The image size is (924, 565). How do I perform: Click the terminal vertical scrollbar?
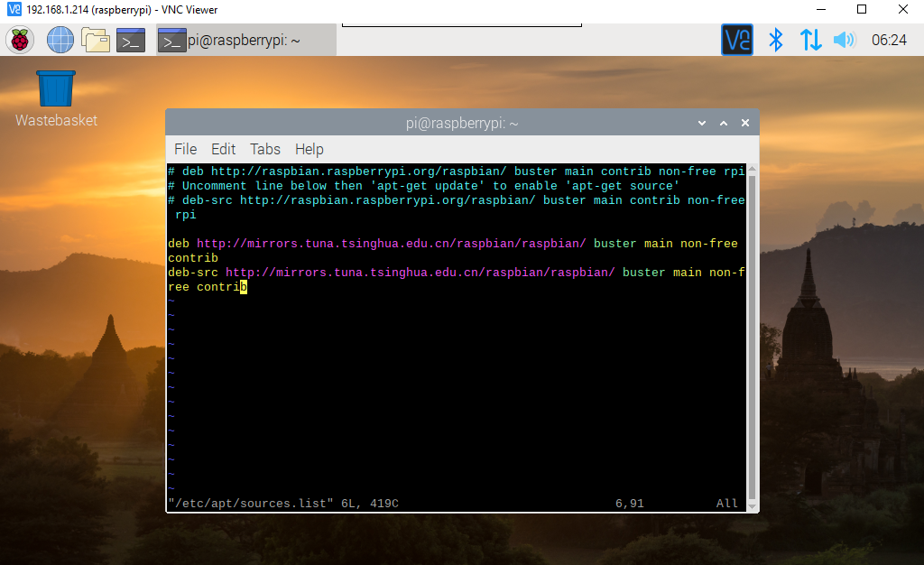click(x=752, y=337)
